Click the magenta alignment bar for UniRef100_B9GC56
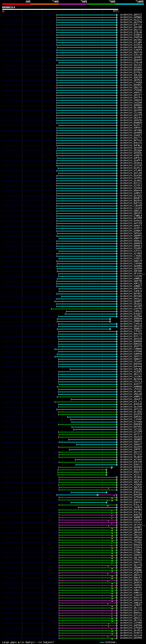This screenshot has height=644, width=146. tap(88, 515)
